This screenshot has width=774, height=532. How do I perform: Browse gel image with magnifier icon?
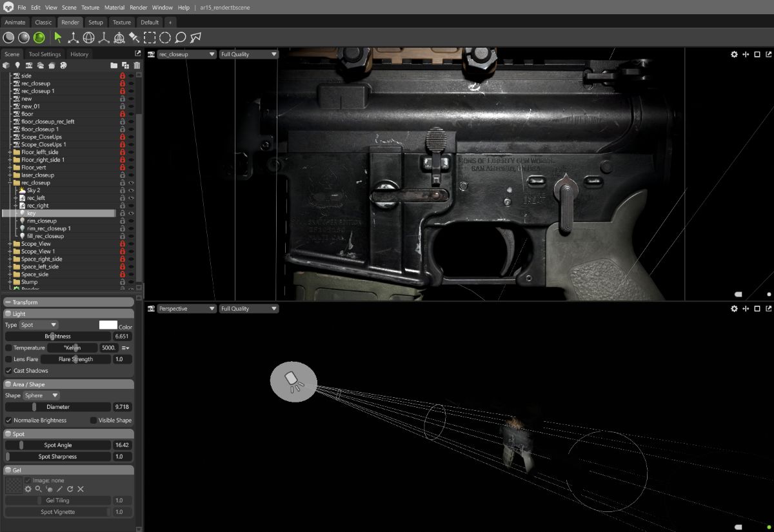pos(39,489)
